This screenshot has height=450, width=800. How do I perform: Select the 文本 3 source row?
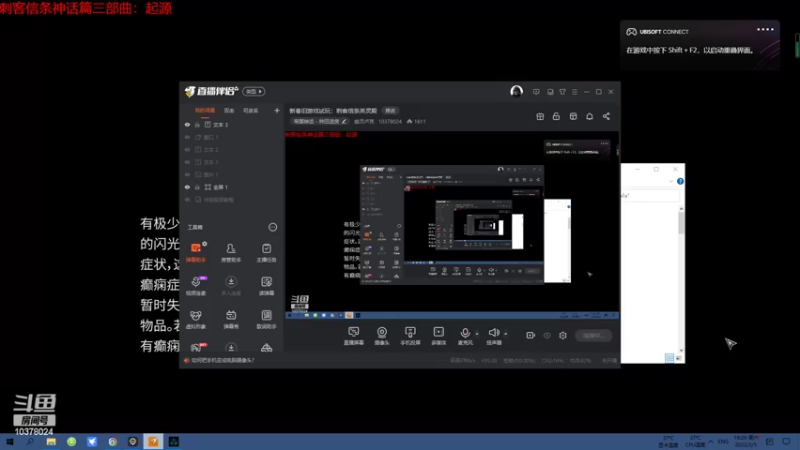tap(232, 124)
